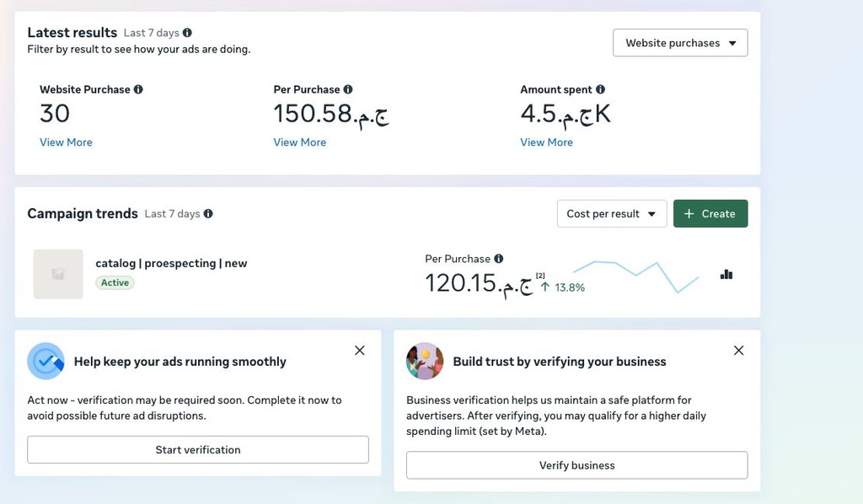View More under Website Purchase
Viewport: 863px width, 504px height.
66,142
